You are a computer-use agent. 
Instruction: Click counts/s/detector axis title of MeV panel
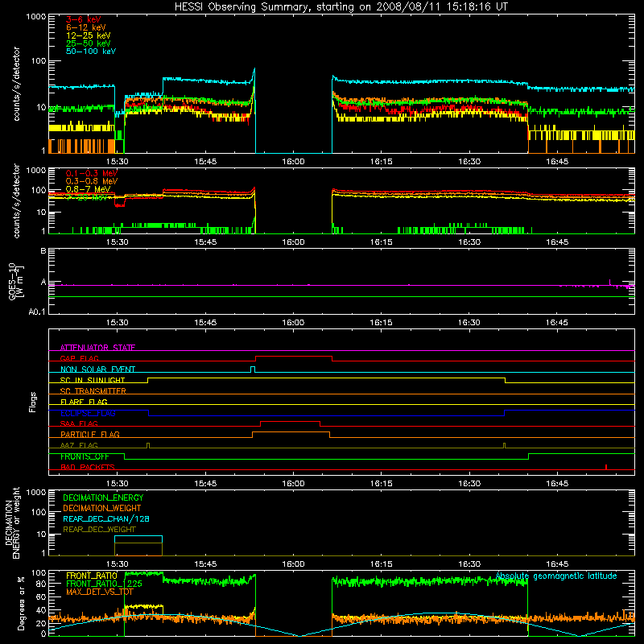16,200
